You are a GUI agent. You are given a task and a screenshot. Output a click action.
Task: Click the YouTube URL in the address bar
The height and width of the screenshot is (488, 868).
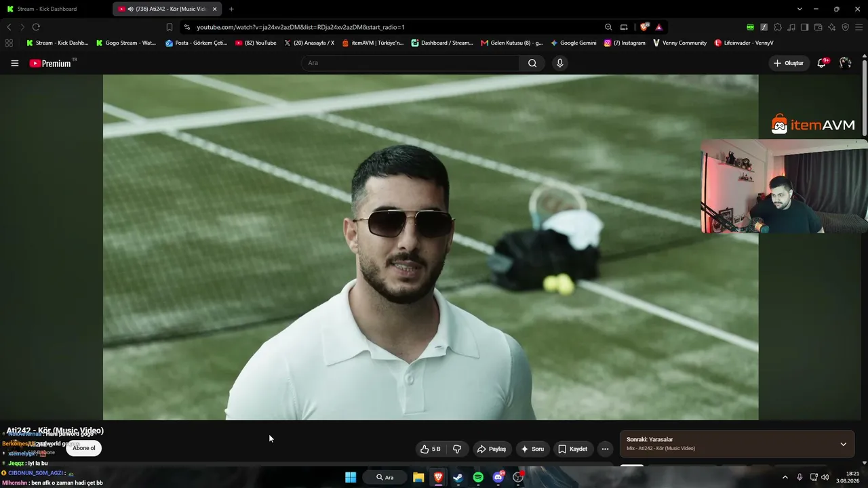click(x=300, y=27)
